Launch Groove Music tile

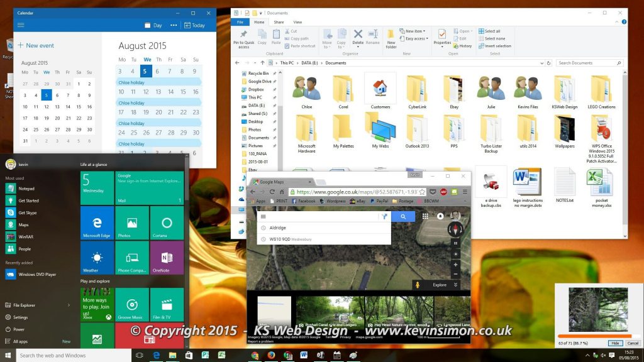click(132, 305)
